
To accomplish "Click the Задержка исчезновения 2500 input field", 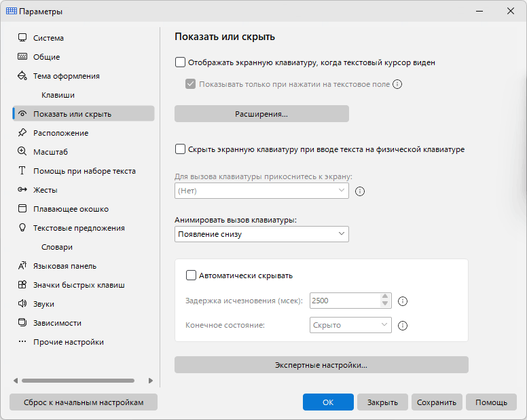I will tap(345, 301).
